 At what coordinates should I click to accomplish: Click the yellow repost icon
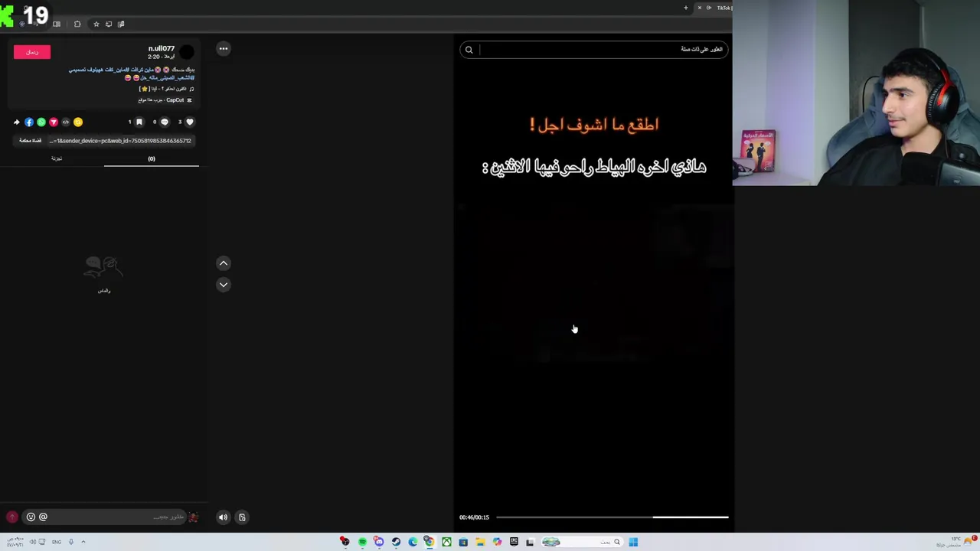coord(78,122)
